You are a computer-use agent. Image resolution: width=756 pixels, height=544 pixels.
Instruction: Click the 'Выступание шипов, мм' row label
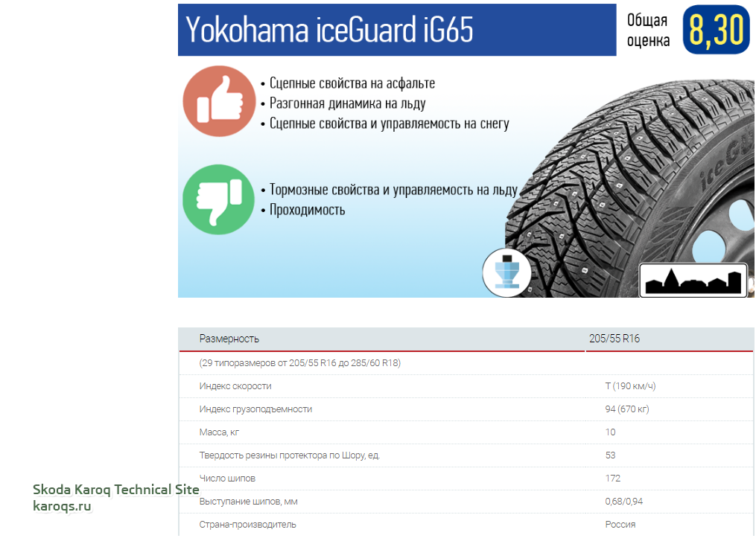(248, 502)
